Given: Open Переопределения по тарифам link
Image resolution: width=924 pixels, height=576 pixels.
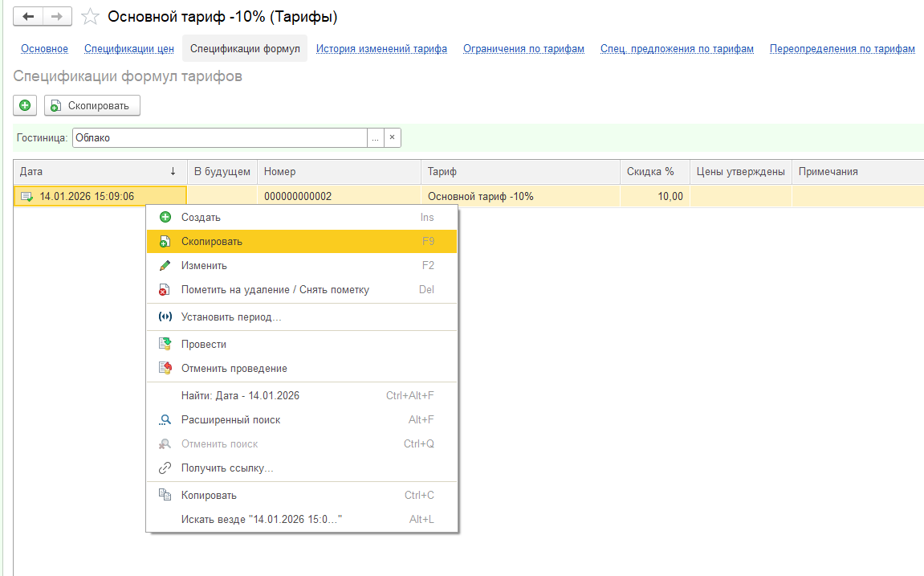Looking at the screenshot, I should click(x=842, y=49).
